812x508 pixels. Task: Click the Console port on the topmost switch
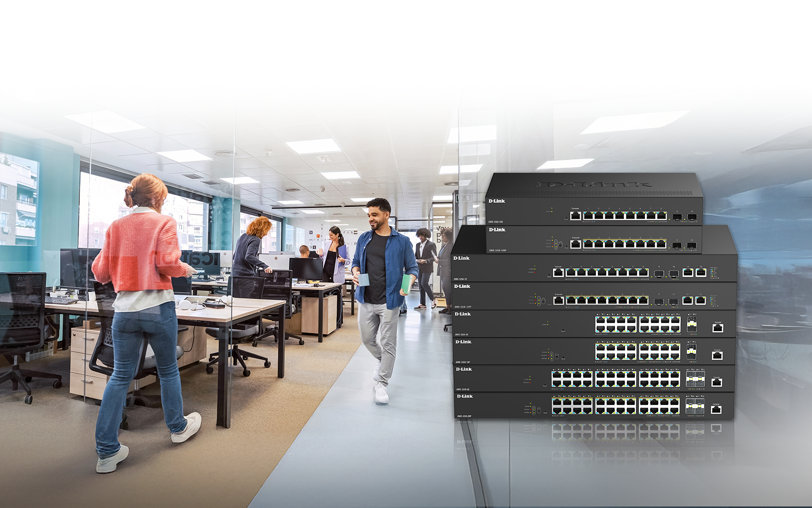point(576,216)
